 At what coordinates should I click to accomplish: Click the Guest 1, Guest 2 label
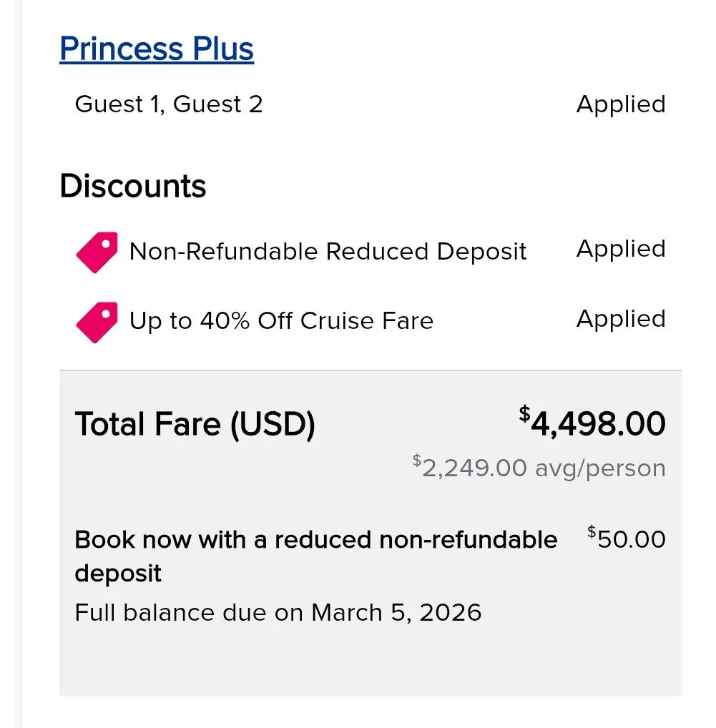coord(169,104)
